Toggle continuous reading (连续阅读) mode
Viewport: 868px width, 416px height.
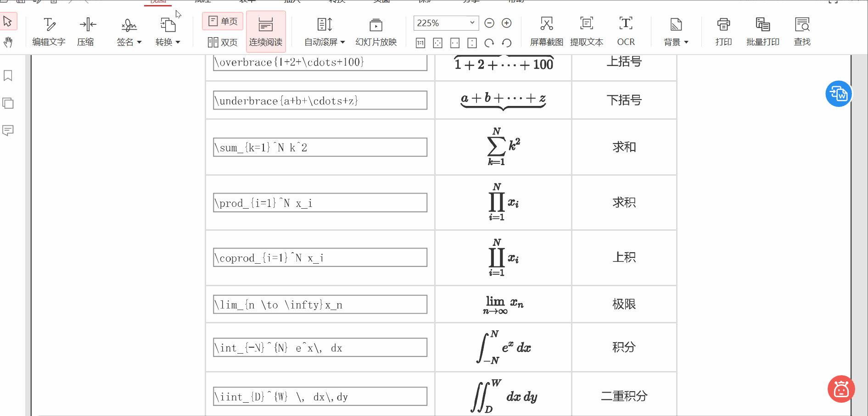pyautogui.click(x=266, y=31)
